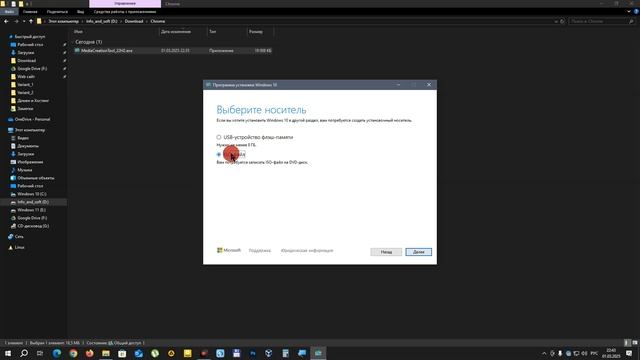
Task: Click the Управление contextual tab
Action: 125,4
